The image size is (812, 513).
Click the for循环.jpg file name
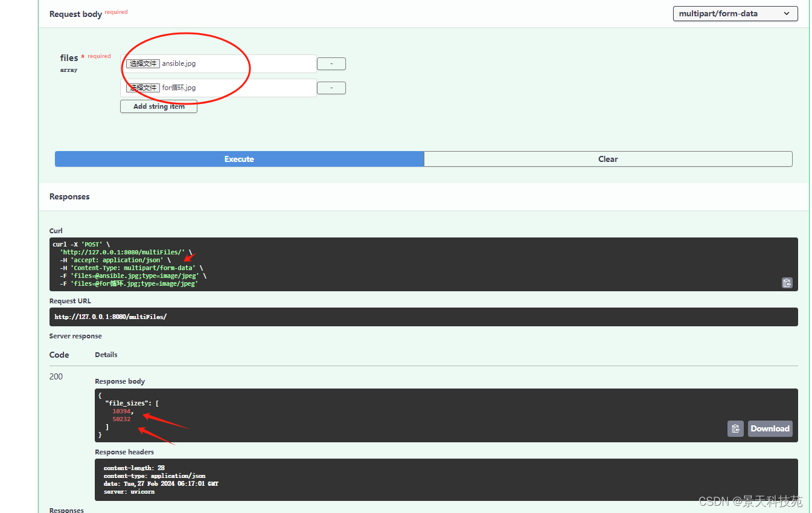[179, 88]
